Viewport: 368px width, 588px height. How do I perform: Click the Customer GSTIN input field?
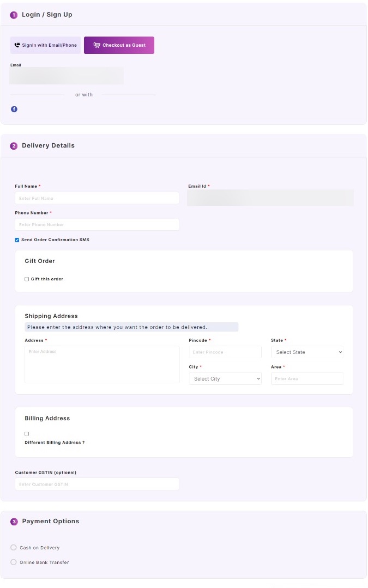[97, 484]
